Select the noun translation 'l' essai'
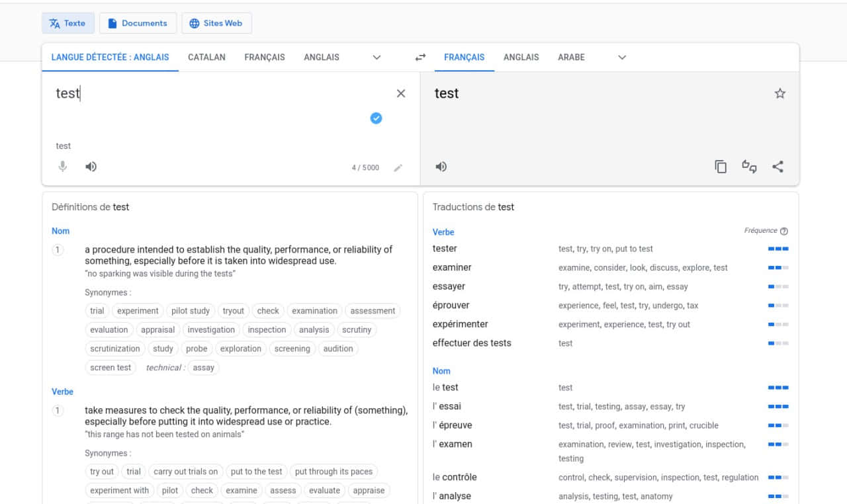This screenshot has height=504, width=847. click(447, 406)
